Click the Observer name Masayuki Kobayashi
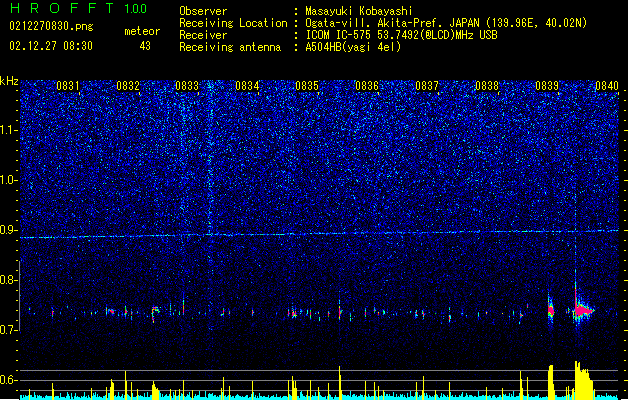629x400 pixels. (359, 11)
